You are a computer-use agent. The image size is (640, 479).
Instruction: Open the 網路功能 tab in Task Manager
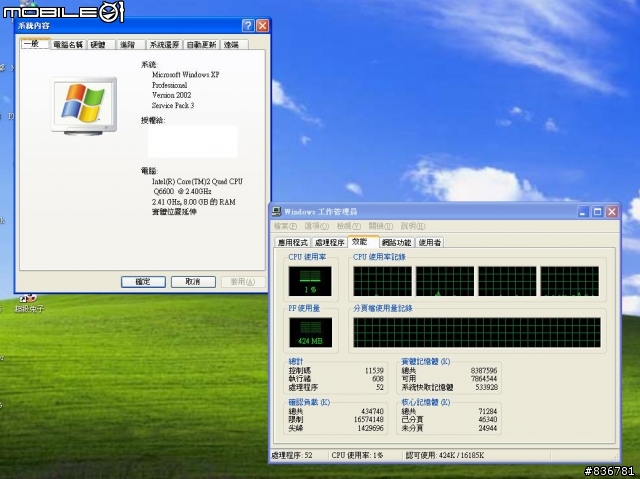point(396,242)
